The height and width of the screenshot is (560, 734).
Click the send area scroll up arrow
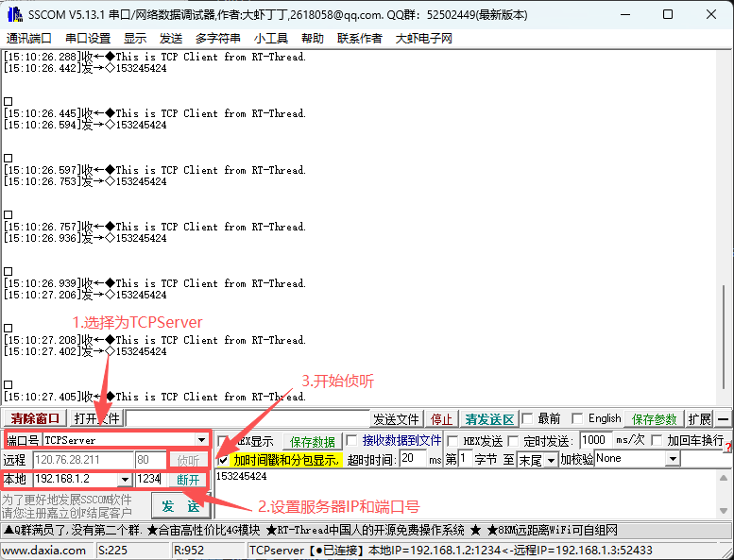[x=724, y=477]
